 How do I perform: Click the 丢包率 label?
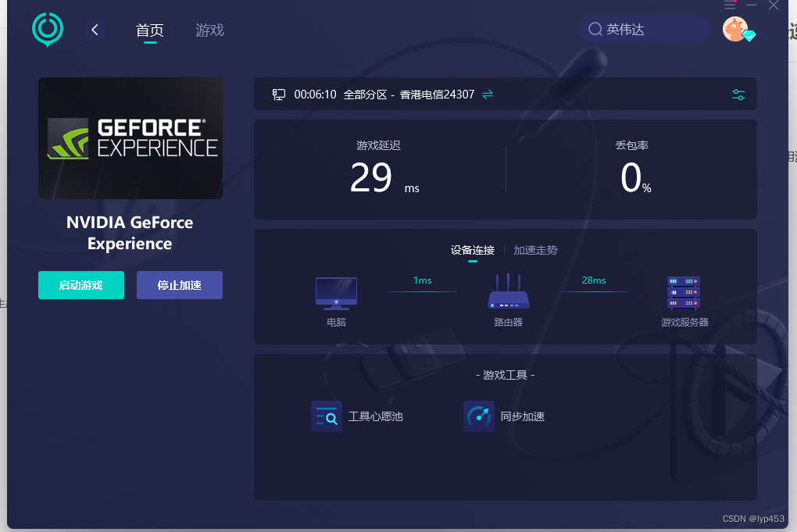[632, 145]
